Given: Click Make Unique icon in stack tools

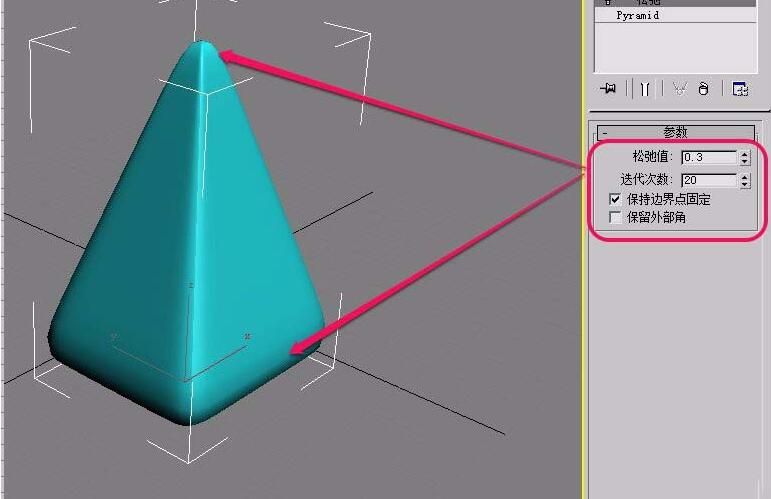Looking at the screenshot, I should [680, 88].
